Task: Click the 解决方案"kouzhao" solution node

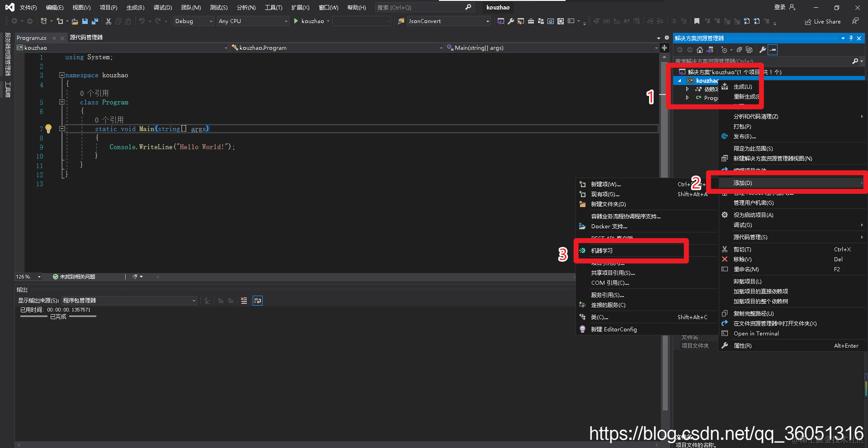Action: point(734,72)
